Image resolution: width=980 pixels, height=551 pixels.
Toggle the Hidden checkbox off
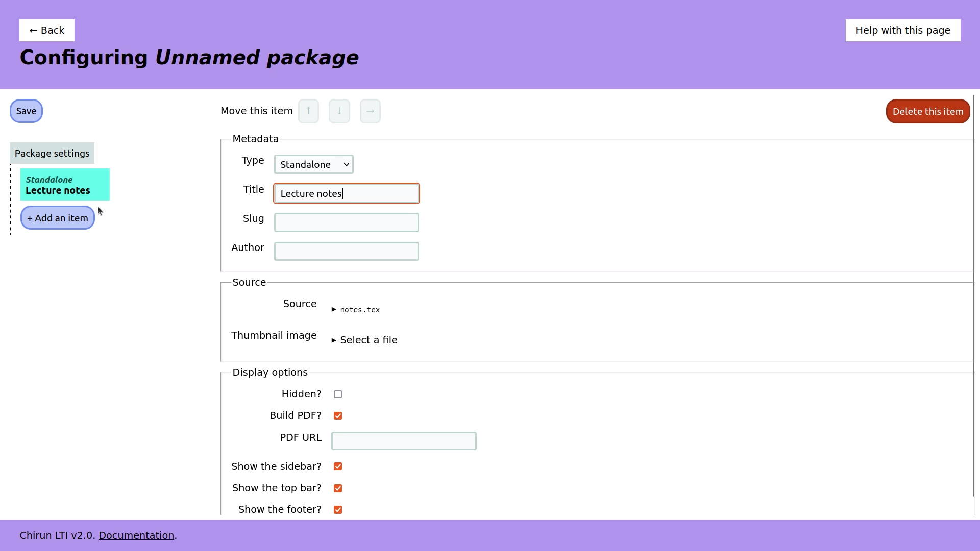coord(338,394)
